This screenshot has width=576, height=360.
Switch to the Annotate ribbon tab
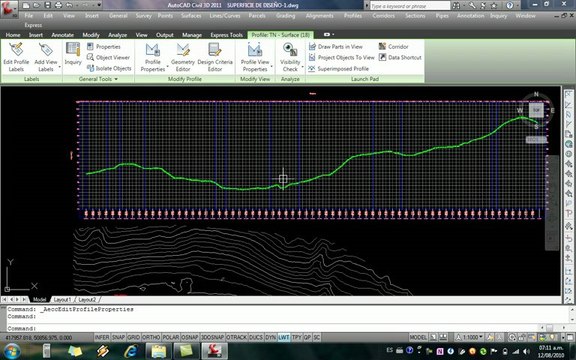(x=62, y=35)
